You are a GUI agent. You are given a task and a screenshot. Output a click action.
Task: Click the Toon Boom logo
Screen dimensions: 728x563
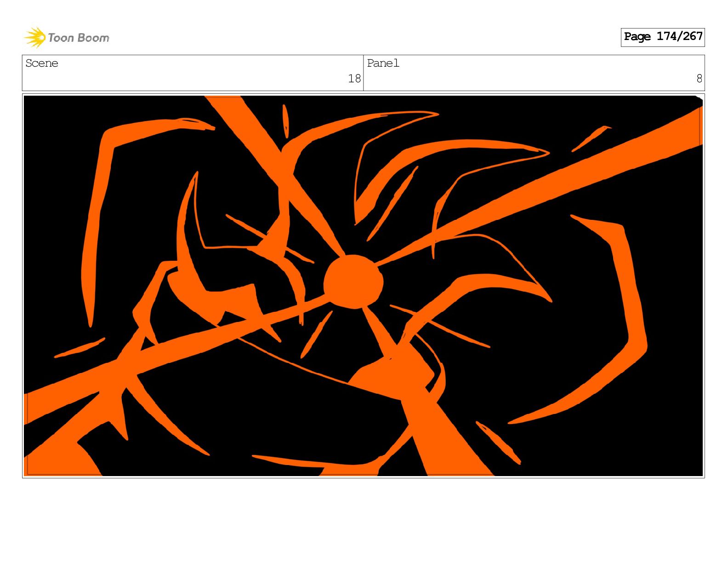67,37
